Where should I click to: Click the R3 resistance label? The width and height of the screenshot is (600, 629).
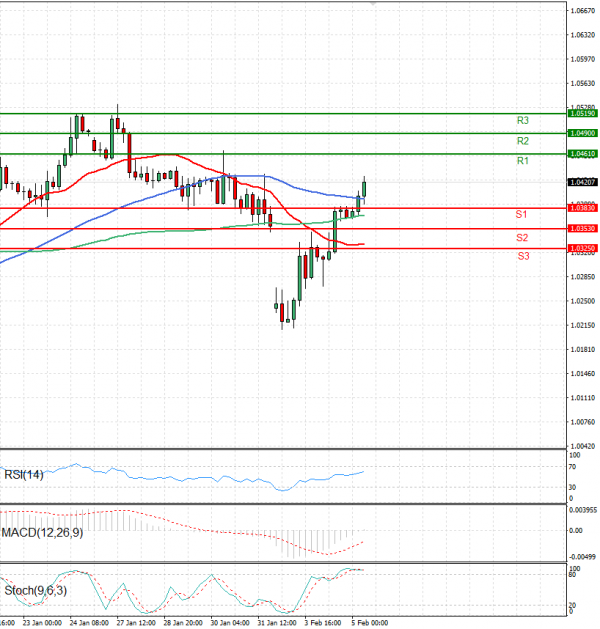pyautogui.click(x=522, y=120)
